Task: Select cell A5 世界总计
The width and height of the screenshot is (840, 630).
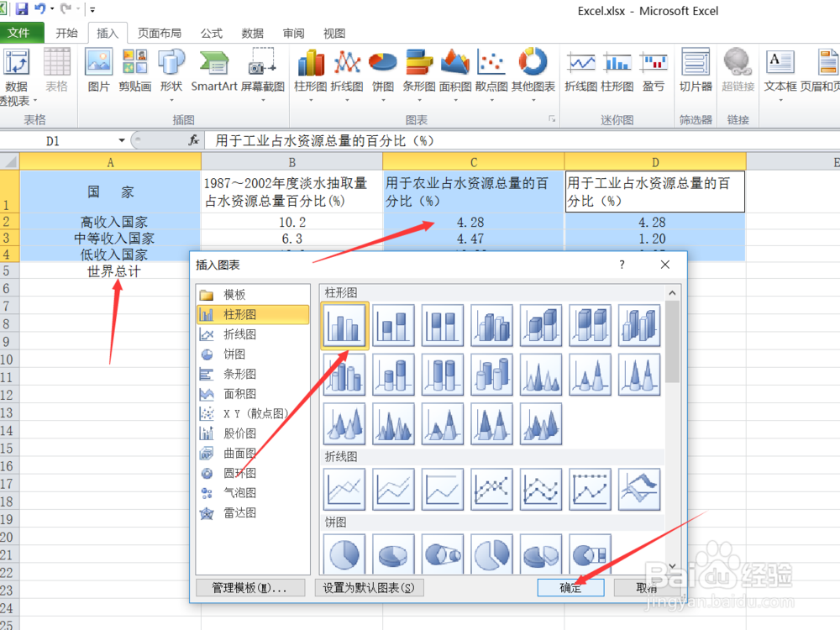Action: [x=111, y=271]
